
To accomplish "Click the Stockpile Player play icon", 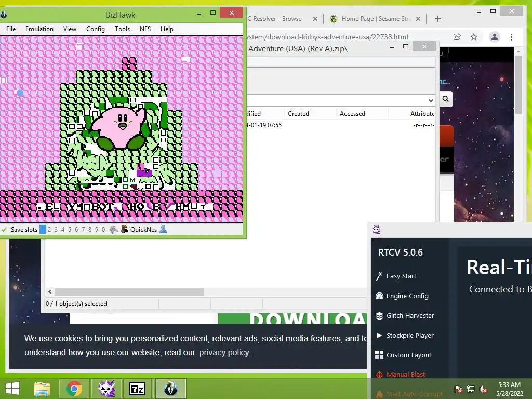I will (379, 335).
